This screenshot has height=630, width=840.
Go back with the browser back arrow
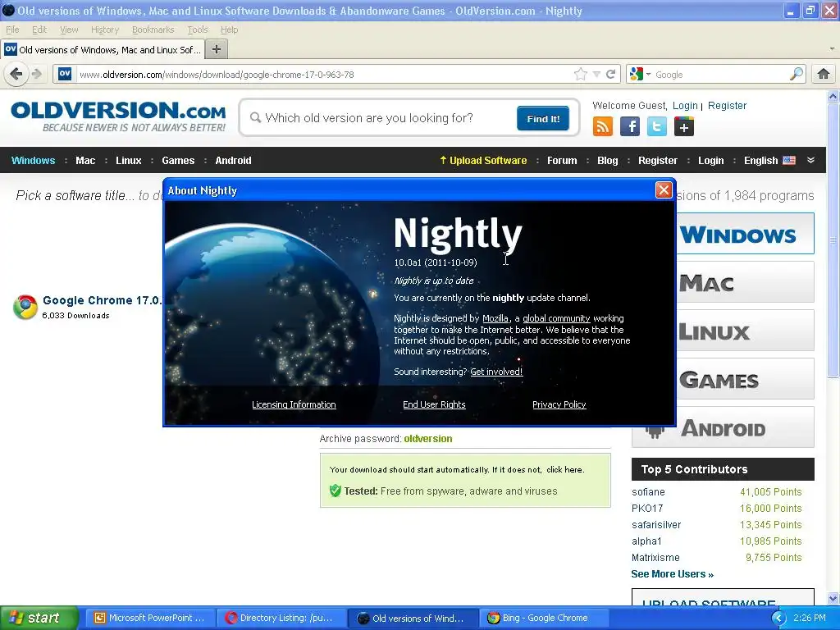16,74
